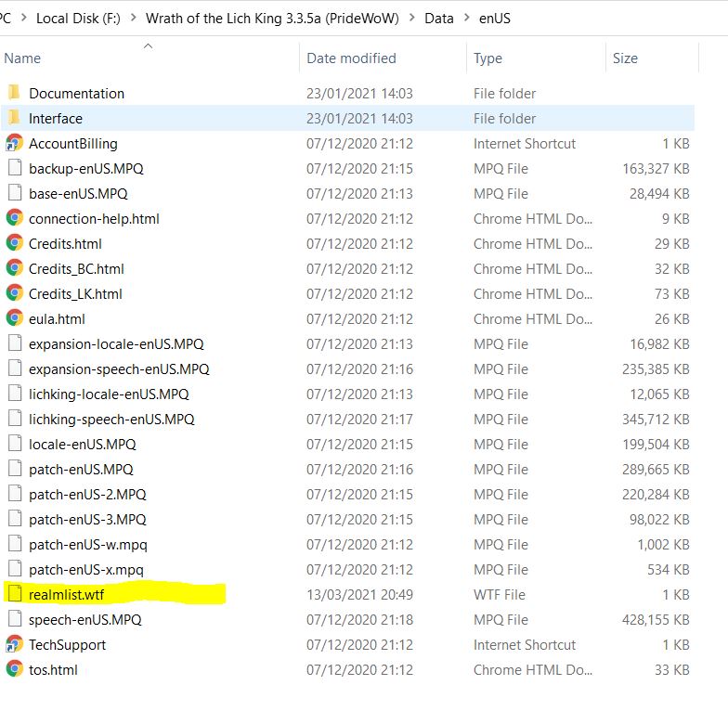Image resolution: width=728 pixels, height=711 pixels.
Task: Expand chevron before Local Disk (F:) breadcrumb
Action: 24,18
